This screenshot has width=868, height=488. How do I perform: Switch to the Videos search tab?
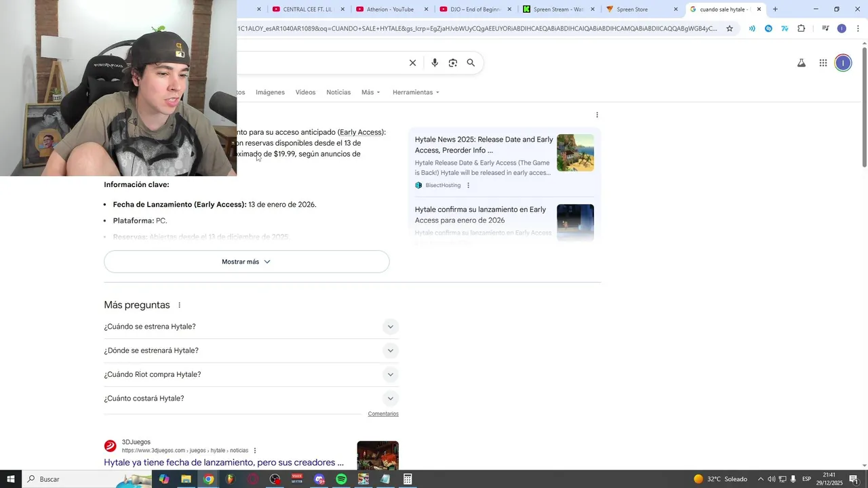coord(305,92)
